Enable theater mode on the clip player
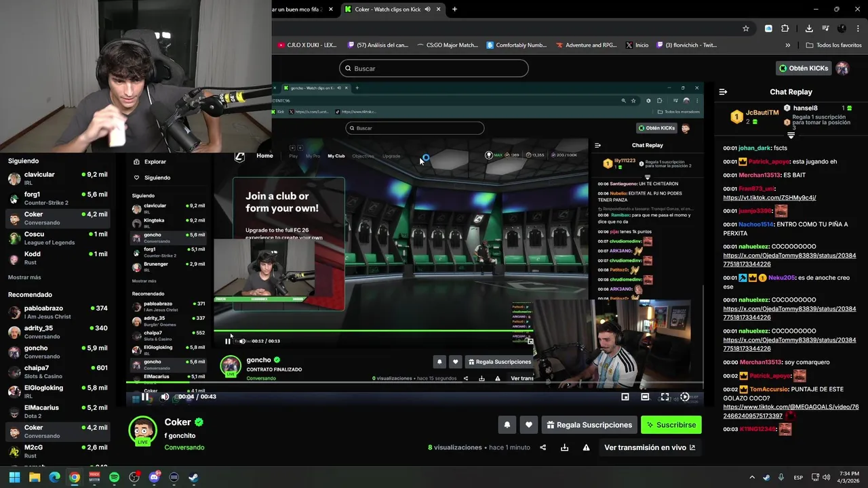The image size is (868, 488). (x=645, y=396)
